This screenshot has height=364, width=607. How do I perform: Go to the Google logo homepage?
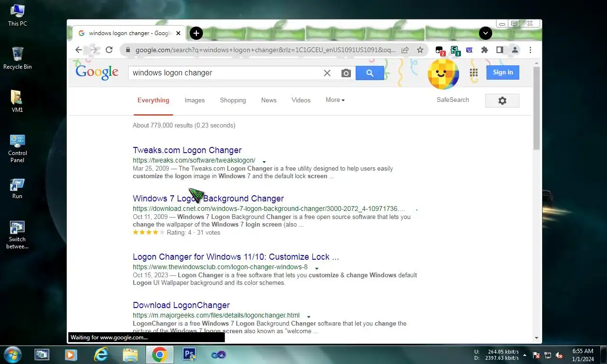[x=97, y=72]
